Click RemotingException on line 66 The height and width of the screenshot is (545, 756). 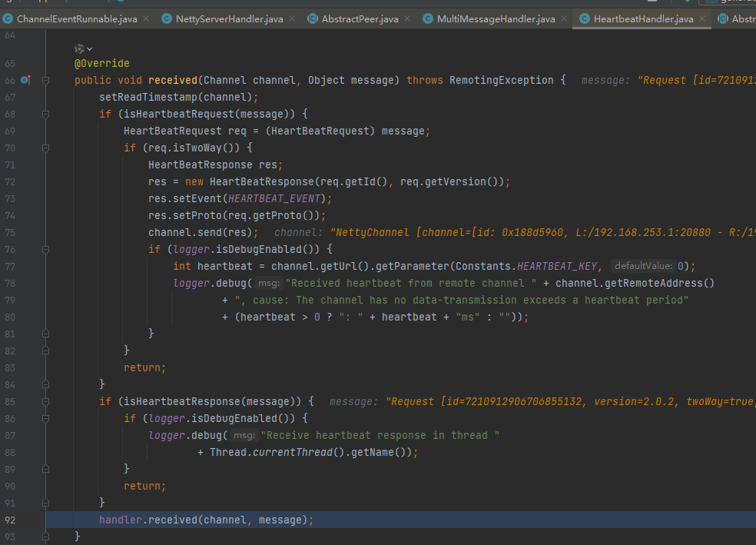point(502,80)
